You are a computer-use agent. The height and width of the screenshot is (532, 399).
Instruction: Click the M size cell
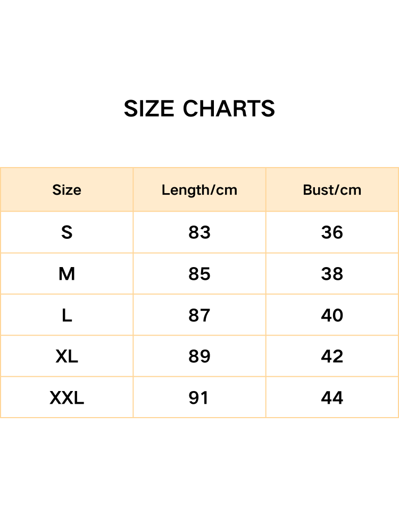66,274
